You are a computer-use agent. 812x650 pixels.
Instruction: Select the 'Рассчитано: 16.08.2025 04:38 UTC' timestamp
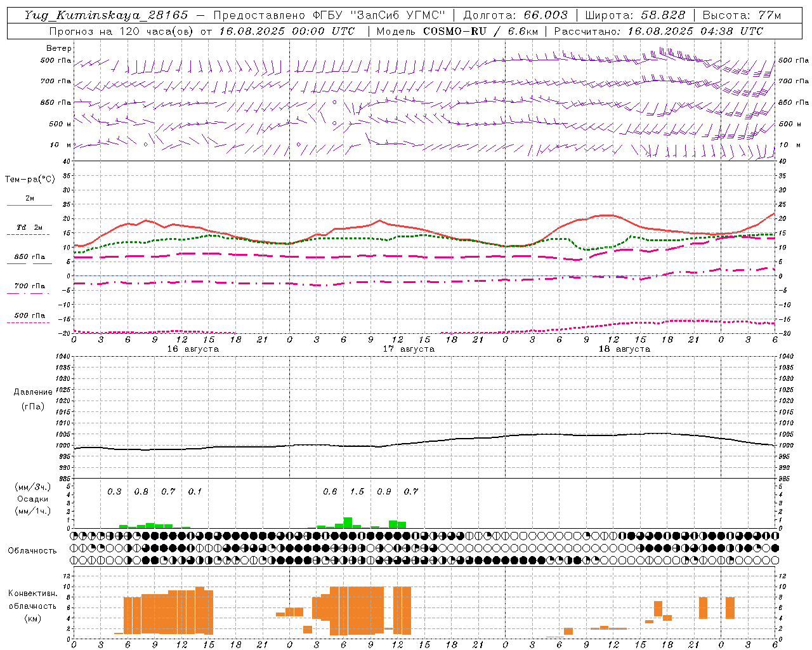658,31
